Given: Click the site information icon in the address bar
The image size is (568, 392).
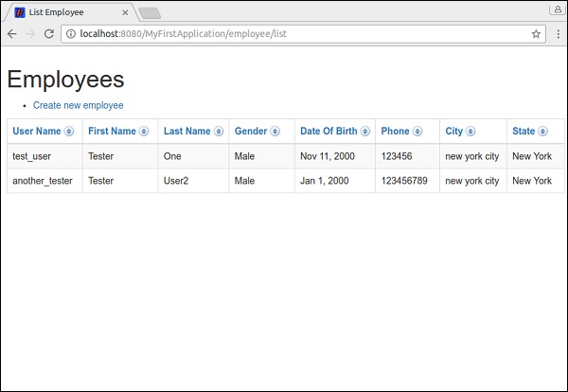Looking at the screenshot, I should coord(72,33).
